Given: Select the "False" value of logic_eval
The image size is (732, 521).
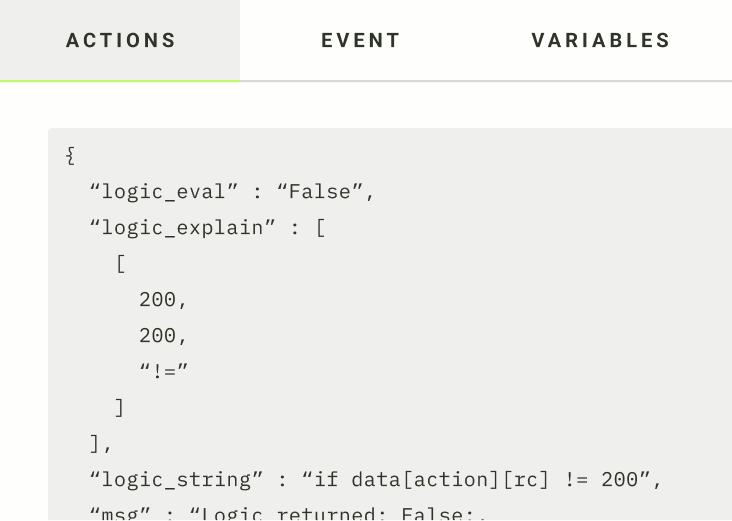Looking at the screenshot, I should [321, 192].
